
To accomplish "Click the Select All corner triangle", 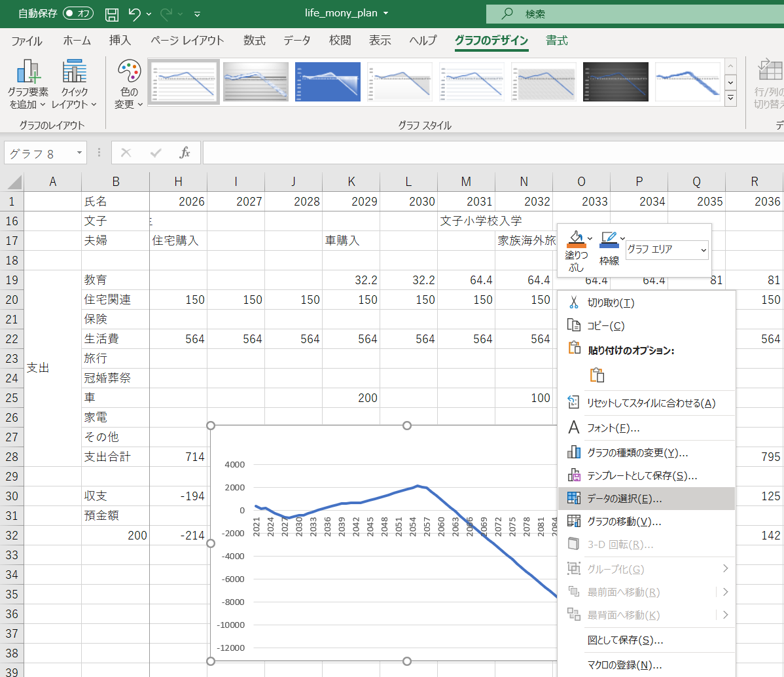I will [x=14, y=181].
